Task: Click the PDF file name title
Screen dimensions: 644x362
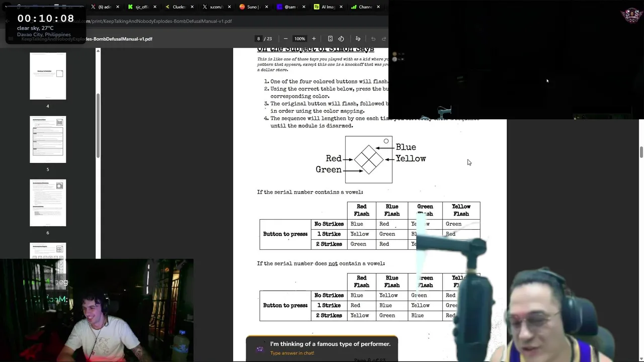Action: click(x=87, y=39)
